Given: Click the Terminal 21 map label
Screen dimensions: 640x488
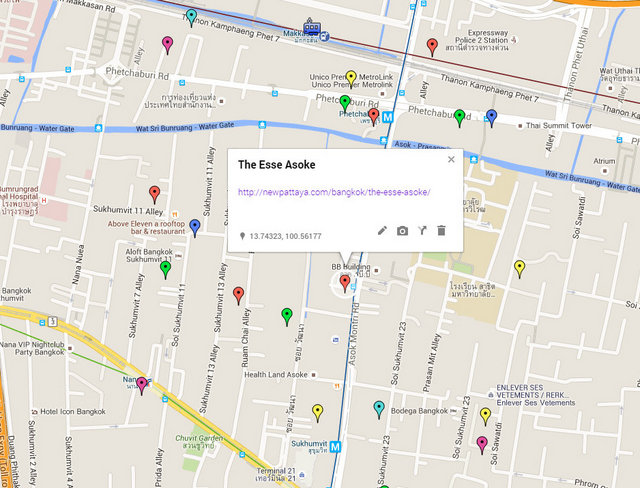Looking at the screenshot, I should tap(276, 474).
